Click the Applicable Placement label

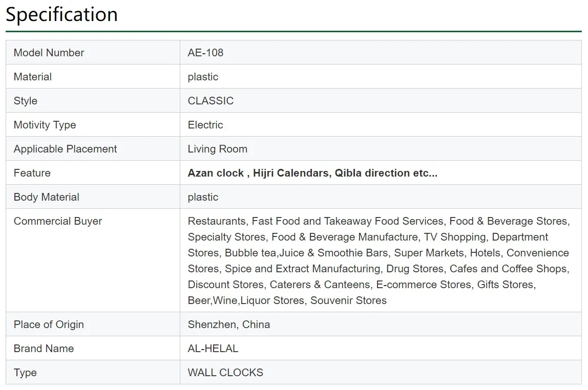(65, 149)
